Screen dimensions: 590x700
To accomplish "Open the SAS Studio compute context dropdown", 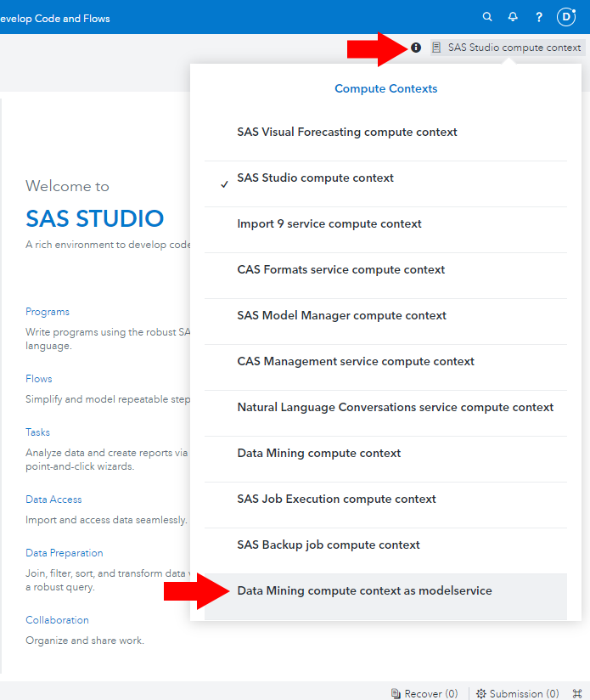I will point(508,48).
